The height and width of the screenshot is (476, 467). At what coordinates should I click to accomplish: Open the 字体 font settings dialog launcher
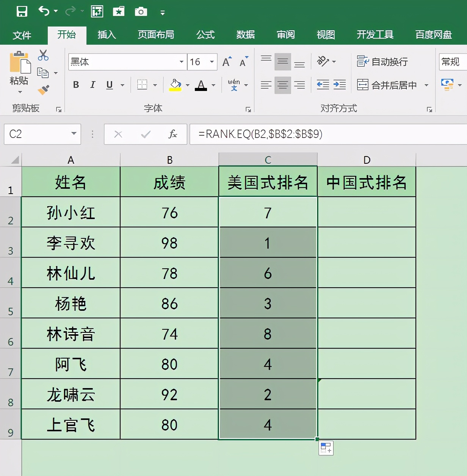coord(248,110)
